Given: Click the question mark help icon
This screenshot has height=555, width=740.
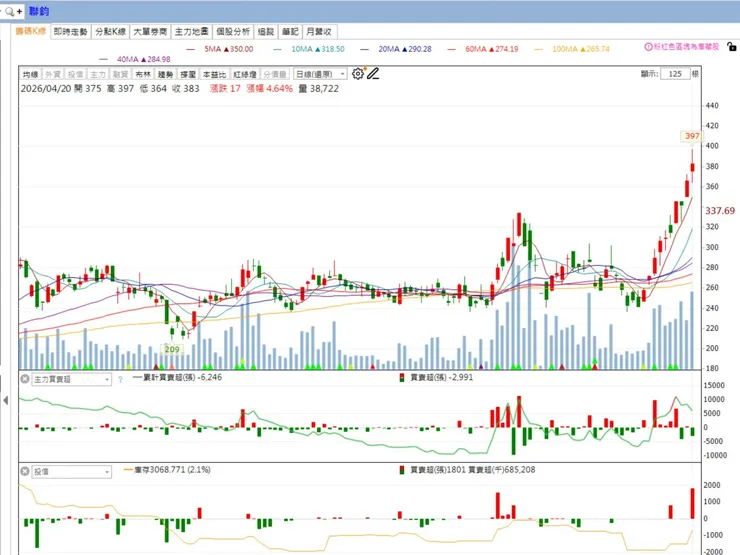Looking at the screenshot, I should click(120, 379).
